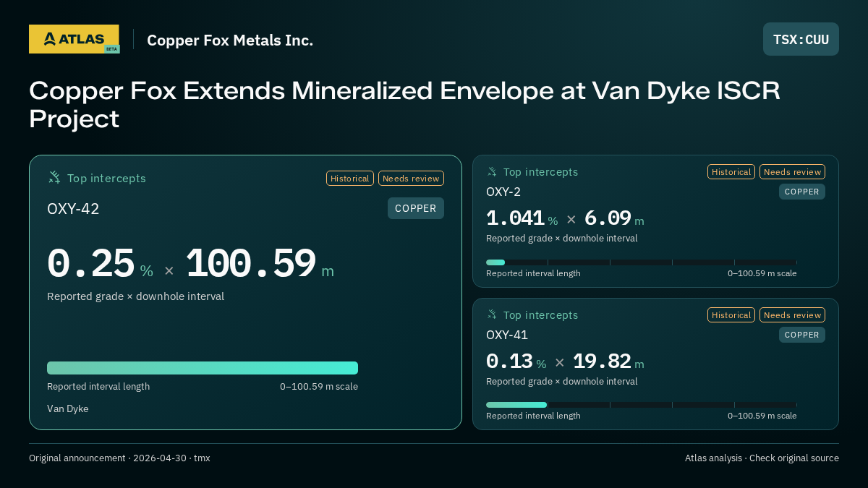Click the 100.59 m interval value
868x488 pixels.
pos(260,264)
